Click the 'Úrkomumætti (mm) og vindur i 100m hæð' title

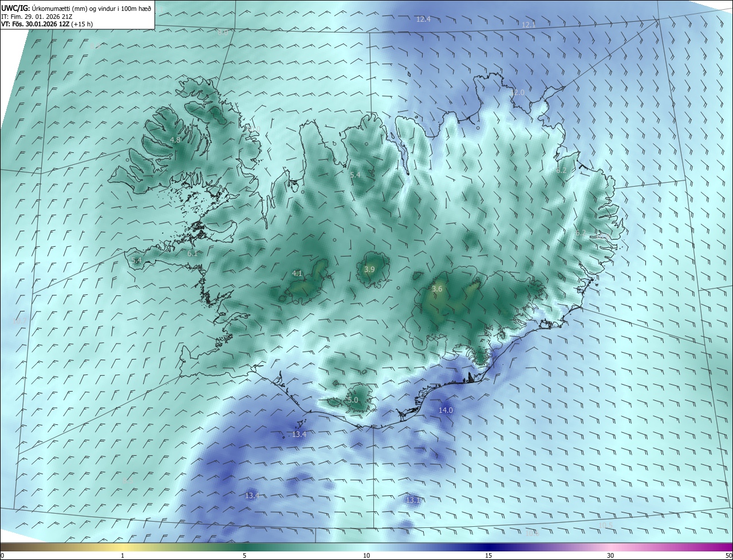pos(91,7)
